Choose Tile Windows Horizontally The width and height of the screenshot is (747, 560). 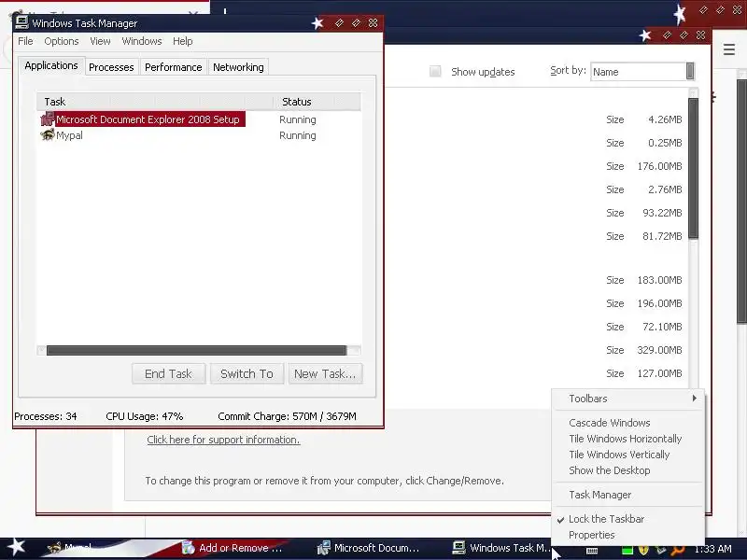[x=625, y=439]
